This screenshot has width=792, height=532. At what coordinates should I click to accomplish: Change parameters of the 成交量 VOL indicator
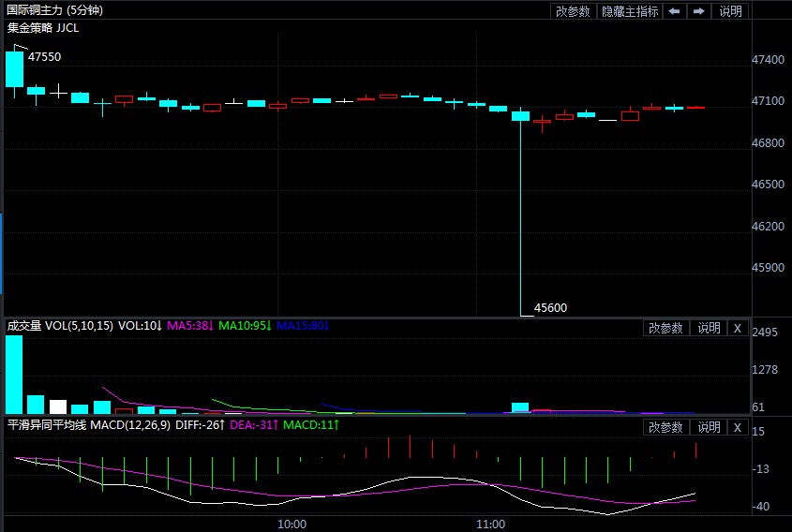coord(665,328)
